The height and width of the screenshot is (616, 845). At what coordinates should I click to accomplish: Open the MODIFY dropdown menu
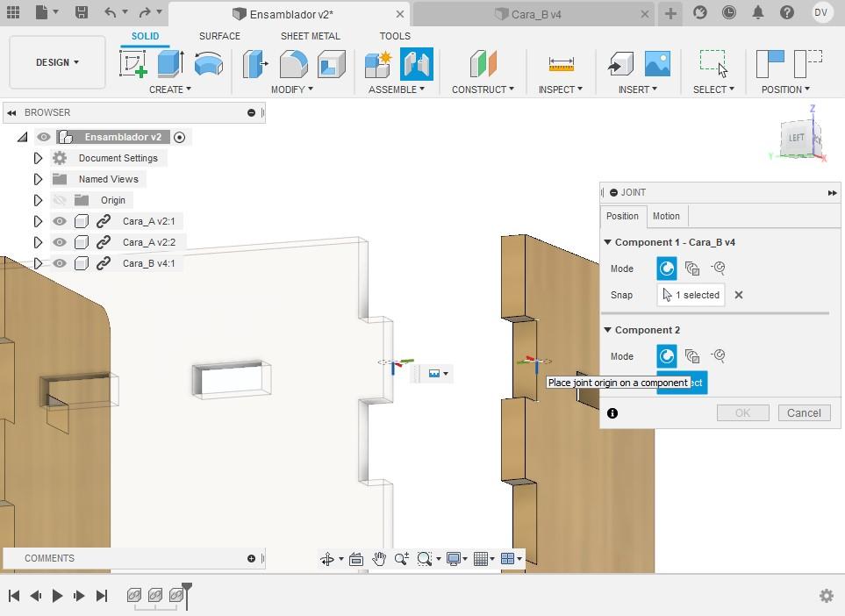292,90
